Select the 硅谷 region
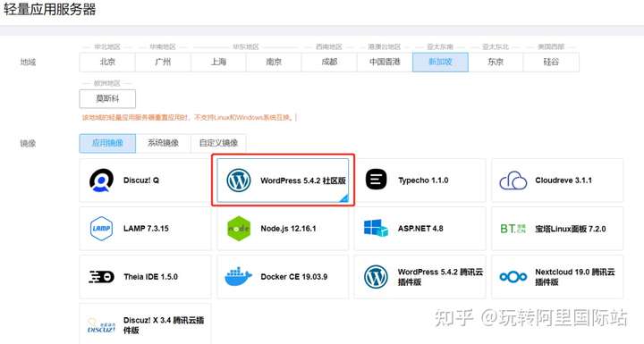Viewport: 644px width, 344px height. (551, 62)
